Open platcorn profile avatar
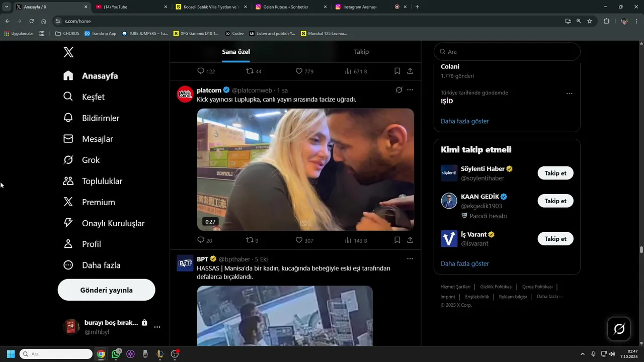 185,94
